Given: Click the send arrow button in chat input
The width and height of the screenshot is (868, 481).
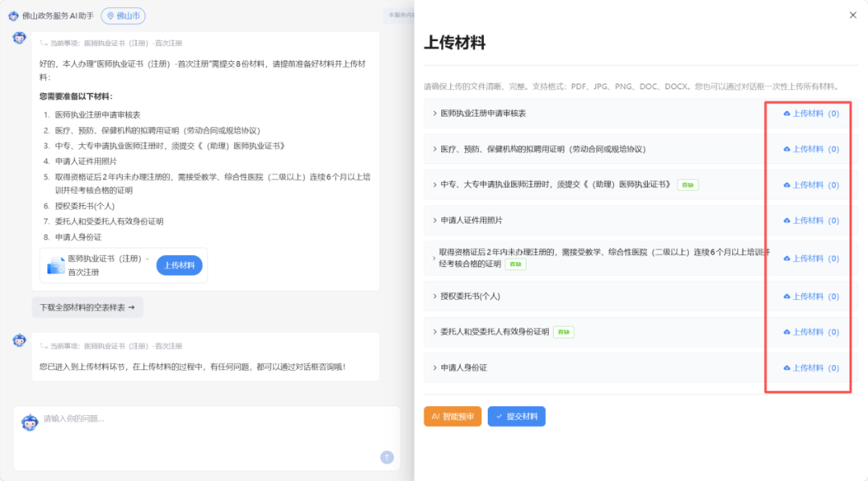Looking at the screenshot, I should pyautogui.click(x=387, y=457).
